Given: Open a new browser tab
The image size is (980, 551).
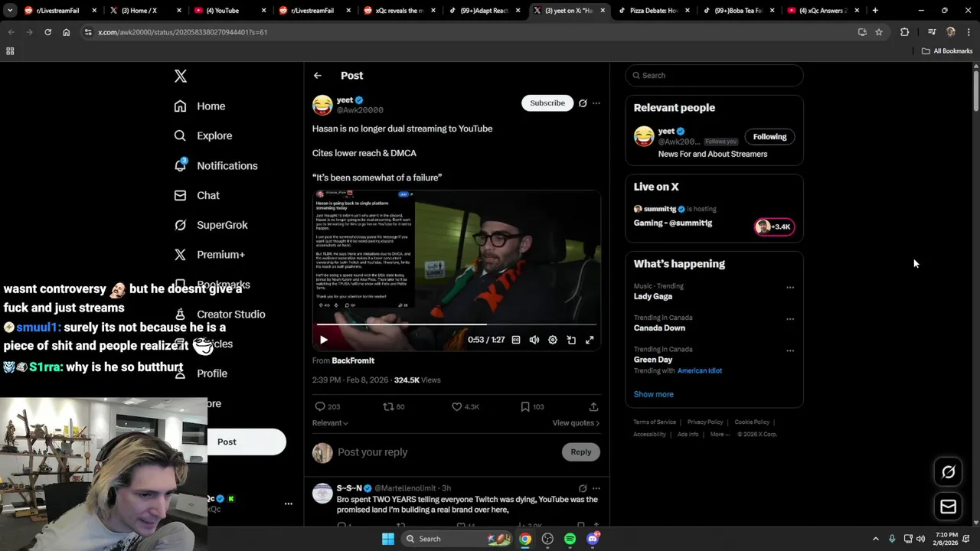Looking at the screenshot, I should [875, 11].
